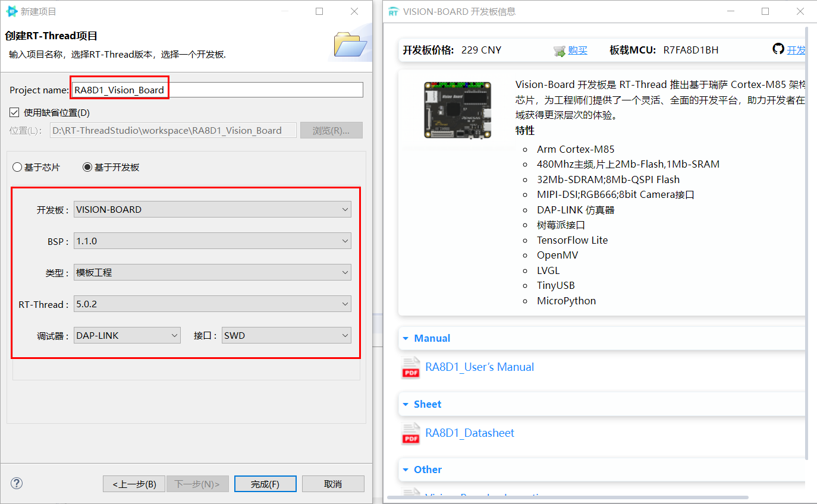817x504 pixels.
Task: Click the 位置 path text field
Action: tap(174, 130)
